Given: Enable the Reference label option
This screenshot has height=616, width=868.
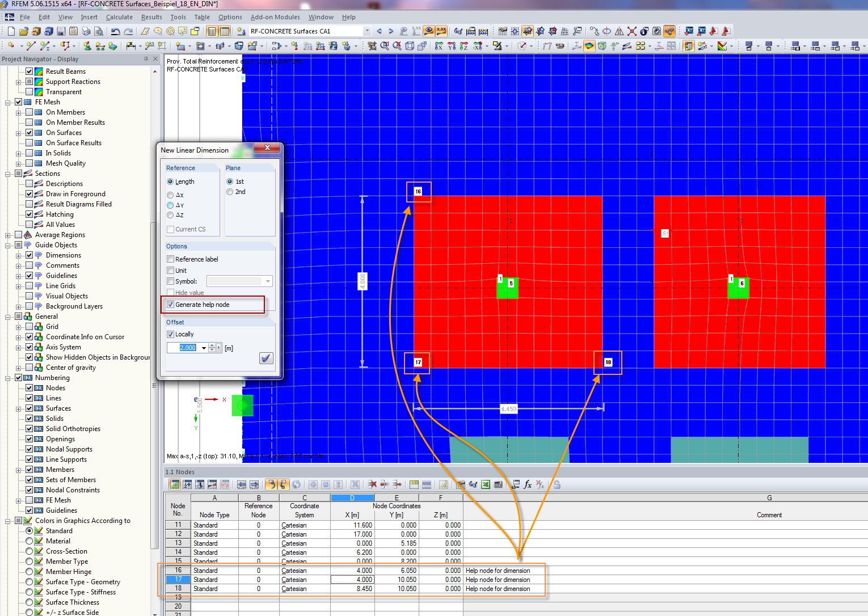Looking at the screenshot, I should pyautogui.click(x=170, y=259).
